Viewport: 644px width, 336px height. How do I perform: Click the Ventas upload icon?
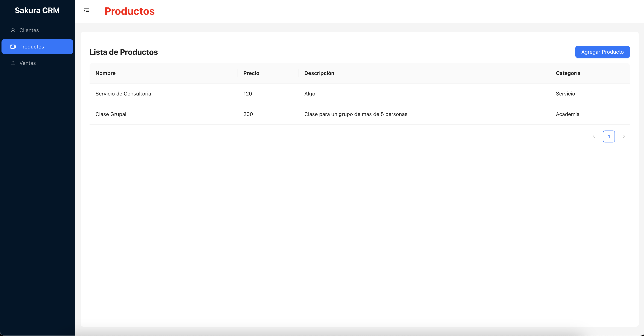(x=13, y=63)
